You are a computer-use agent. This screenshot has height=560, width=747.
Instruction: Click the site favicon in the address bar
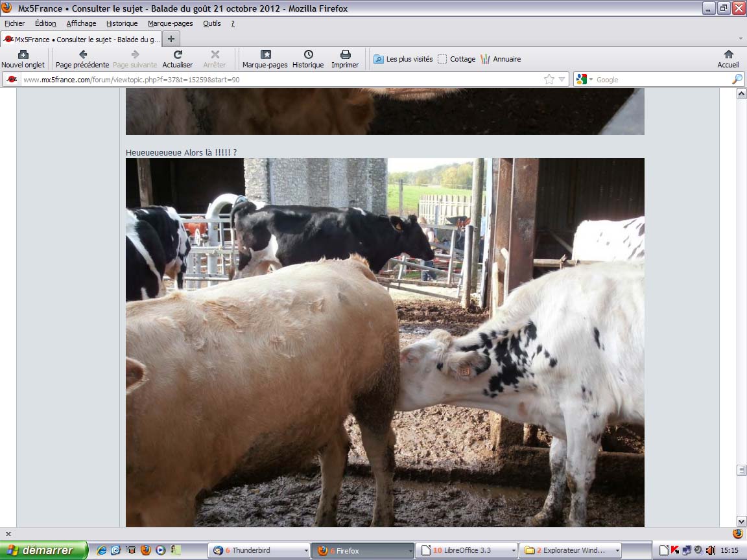click(12, 80)
